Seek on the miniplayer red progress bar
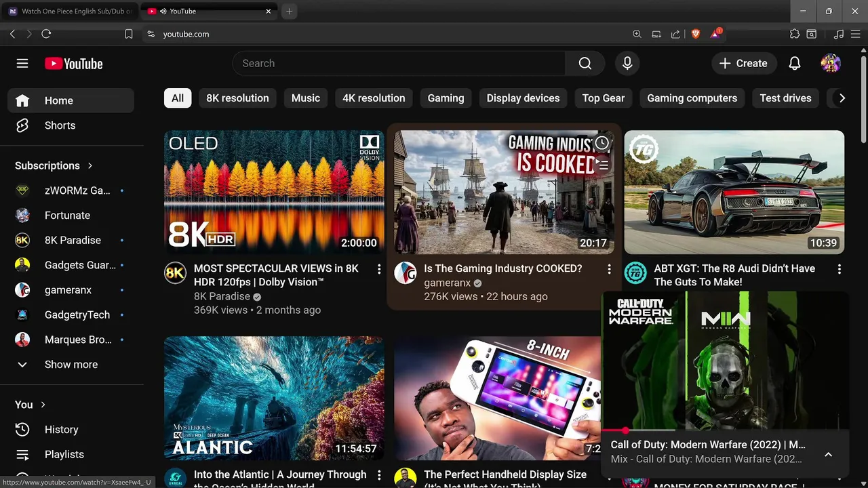The image size is (868, 488). [724, 430]
